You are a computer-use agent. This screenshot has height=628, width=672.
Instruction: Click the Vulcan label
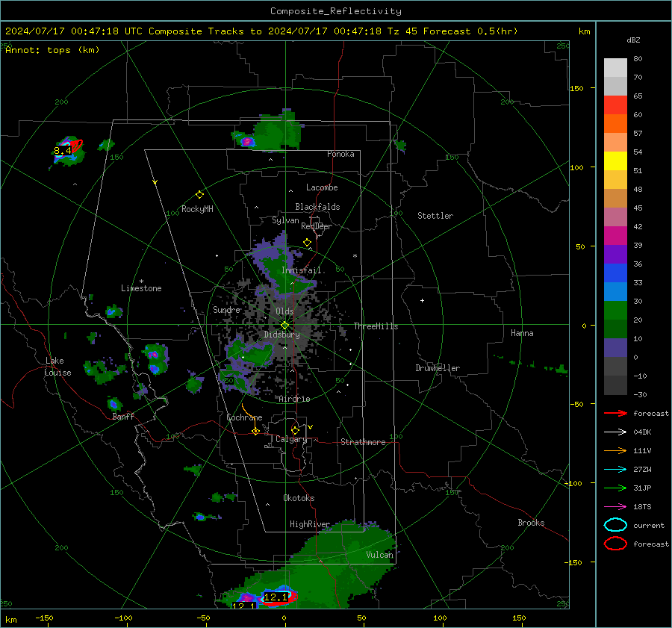pyautogui.click(x=379, y=555)
